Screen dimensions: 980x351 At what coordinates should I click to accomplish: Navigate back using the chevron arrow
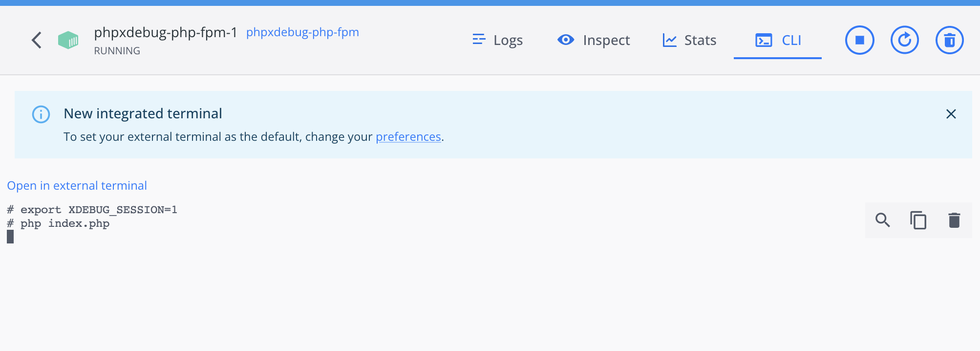coord(36,40)
